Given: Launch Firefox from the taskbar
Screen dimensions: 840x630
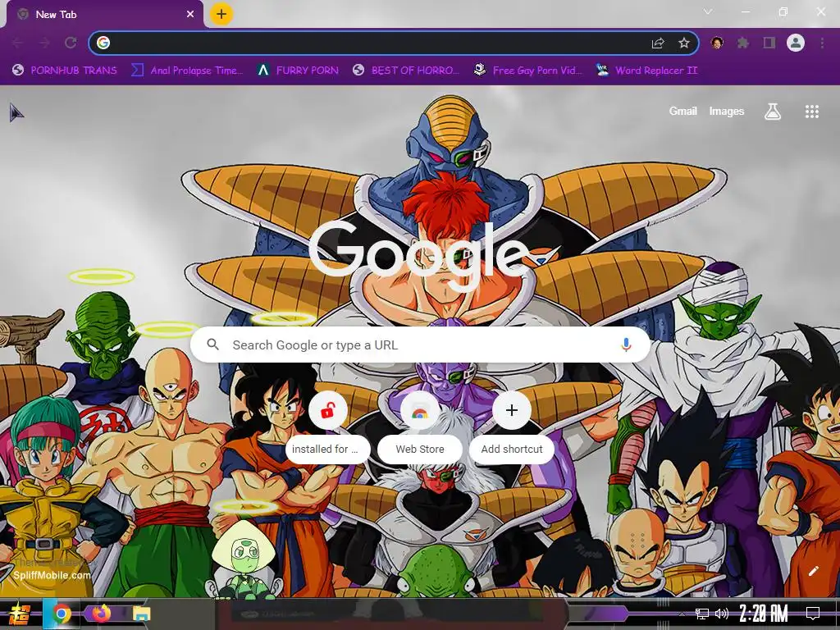Looking at the screenshot, I should point(102,614).
